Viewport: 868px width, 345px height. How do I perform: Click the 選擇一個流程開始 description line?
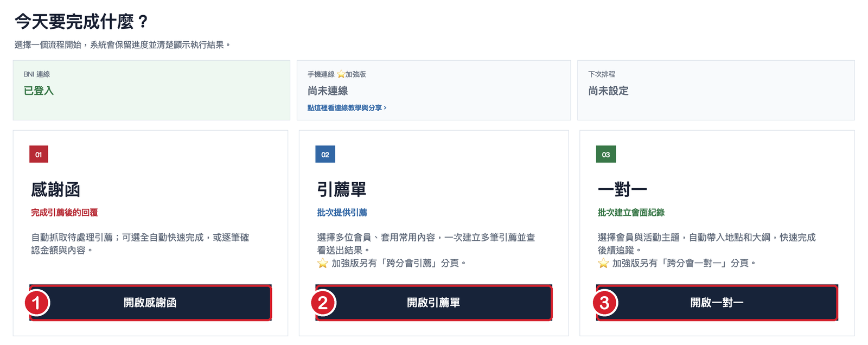[123, 45]
